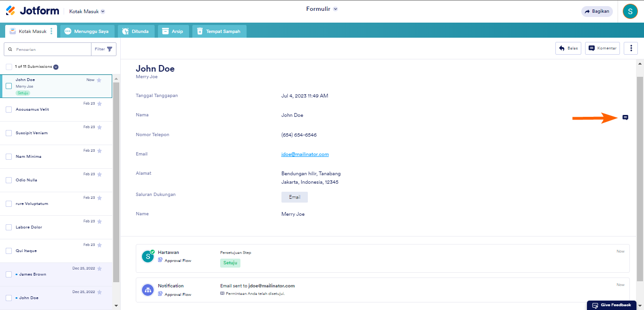Select the Labore Dolor submission row

57,227
